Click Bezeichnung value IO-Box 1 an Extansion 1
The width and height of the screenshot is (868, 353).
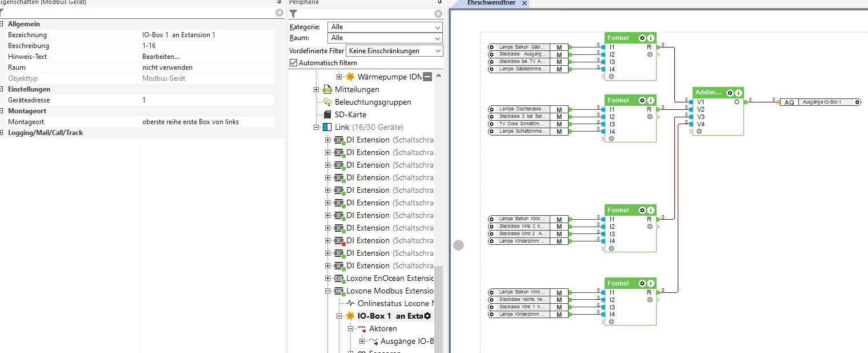pos(179,35)
